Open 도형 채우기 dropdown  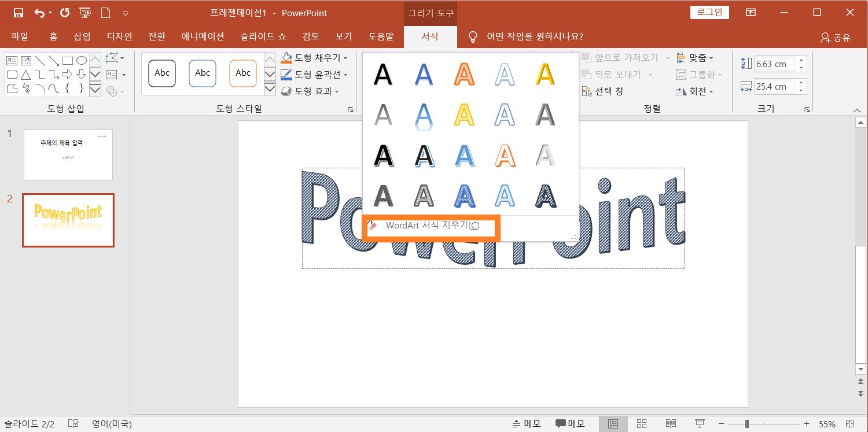pyautogui.click(x=315, y=58)
